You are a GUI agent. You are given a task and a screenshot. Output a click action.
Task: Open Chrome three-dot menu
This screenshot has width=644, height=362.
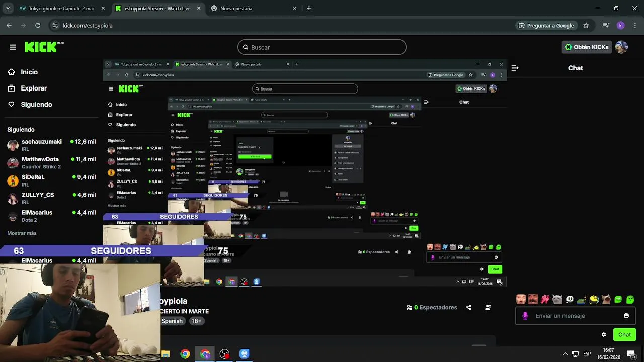pyautogui.click(x=634, y=25)
